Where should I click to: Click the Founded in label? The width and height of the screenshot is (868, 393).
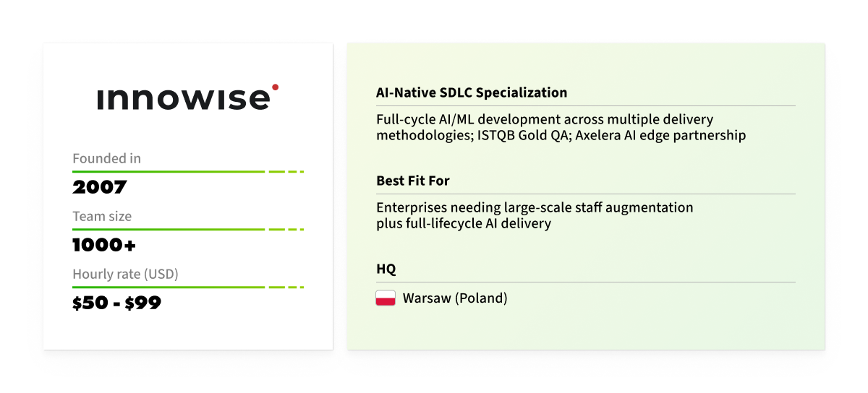tap(107, 158)
